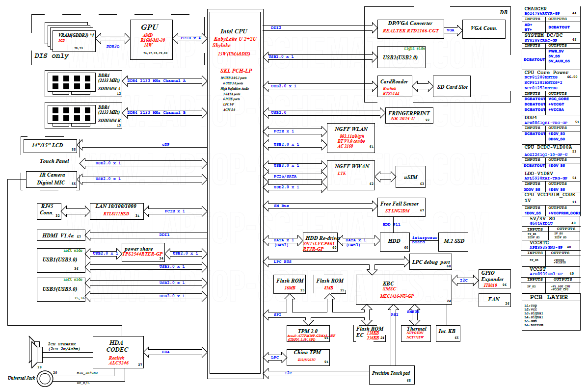The image size is (588, 388).
Task: Click the NGFF WWAN LTE block
Action: point(350,176)
